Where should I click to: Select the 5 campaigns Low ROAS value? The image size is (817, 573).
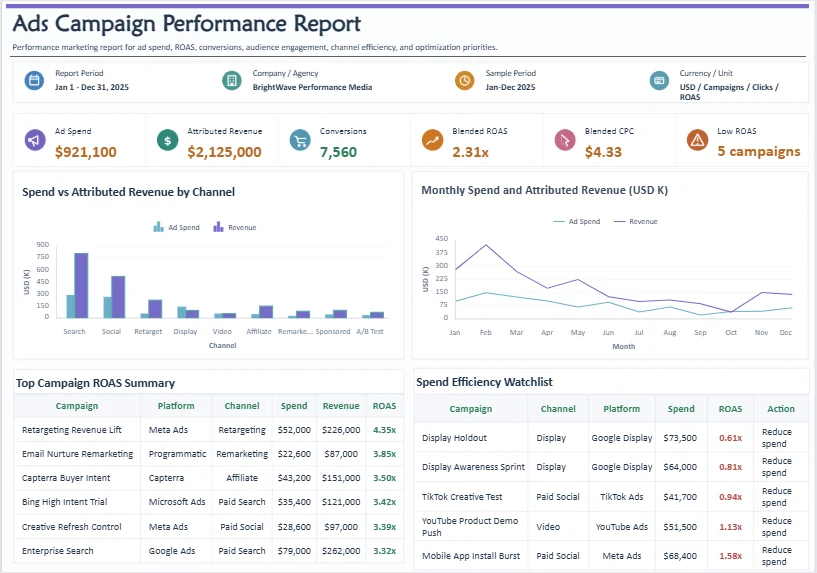point(759,151)
